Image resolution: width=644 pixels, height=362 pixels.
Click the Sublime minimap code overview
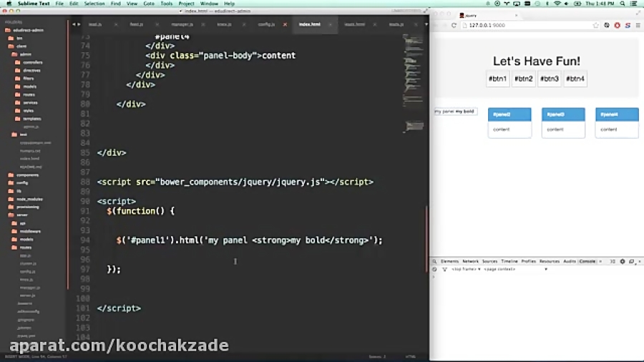click(413, 82)
